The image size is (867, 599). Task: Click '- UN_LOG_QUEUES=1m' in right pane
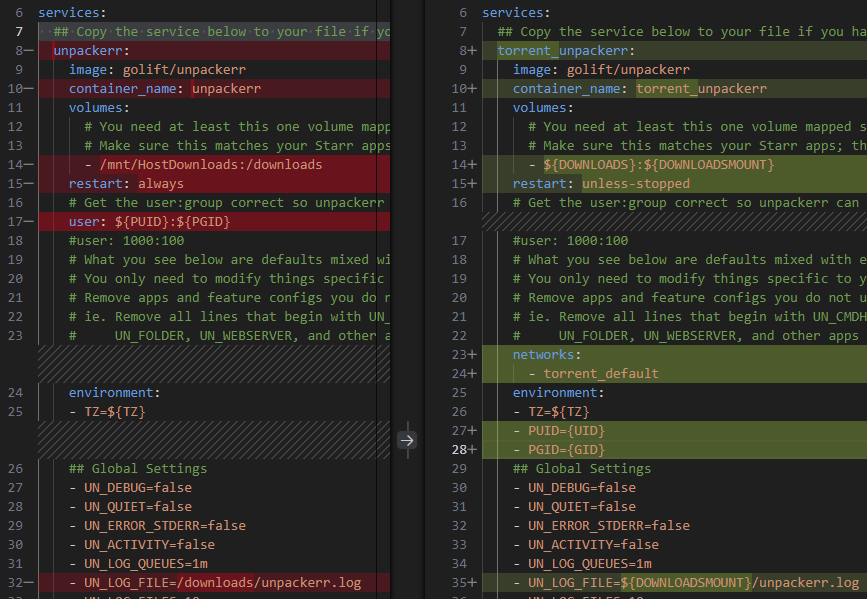click(x=582, y=564)
